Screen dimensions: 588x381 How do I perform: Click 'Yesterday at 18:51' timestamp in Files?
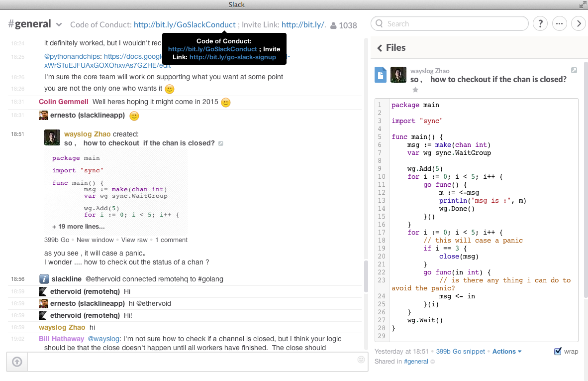[x=401, y=351]
